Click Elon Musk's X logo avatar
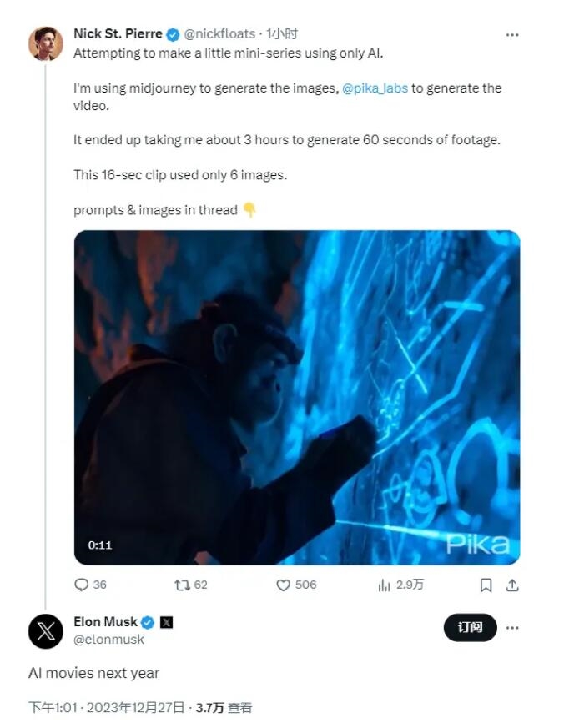This screenshot has width=564, height=728. (46, 630)
